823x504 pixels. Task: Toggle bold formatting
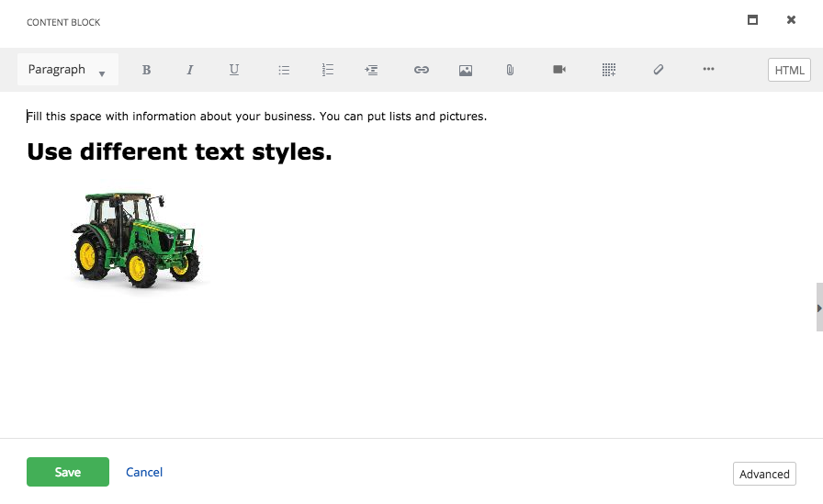[x=146, y=70]
